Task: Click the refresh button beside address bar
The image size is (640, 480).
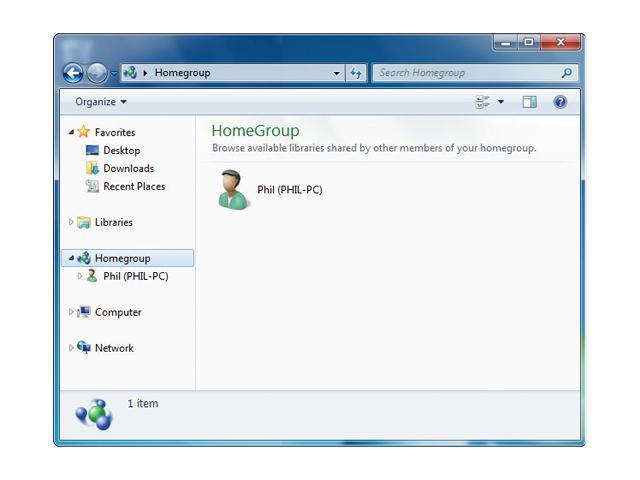Action: (x=356, y=73)
